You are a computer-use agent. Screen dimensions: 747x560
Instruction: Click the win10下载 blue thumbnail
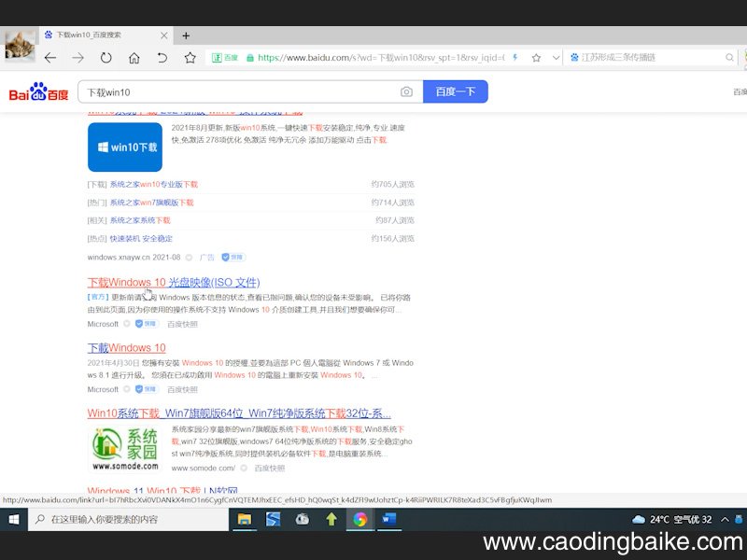pos(125,147)
